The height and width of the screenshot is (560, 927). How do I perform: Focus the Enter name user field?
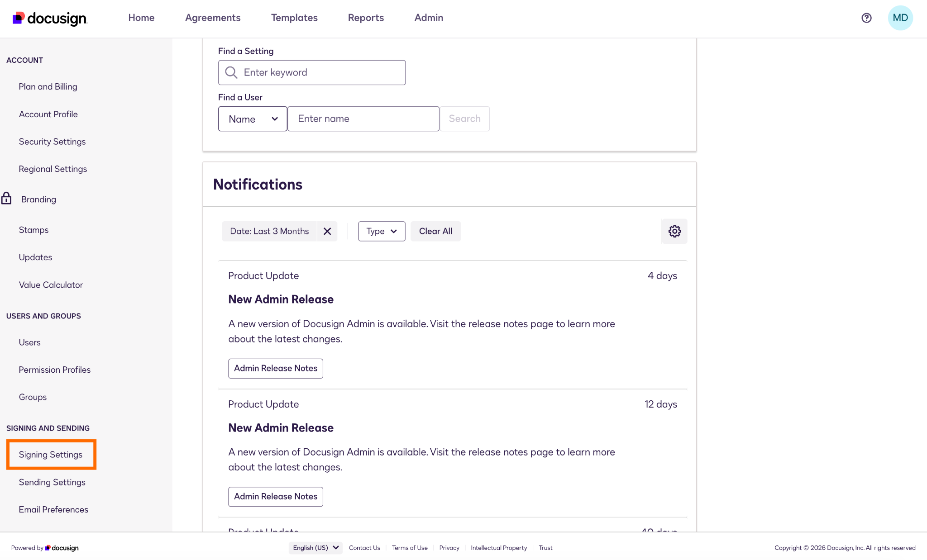pyautogui.click(x=363, y=119)
